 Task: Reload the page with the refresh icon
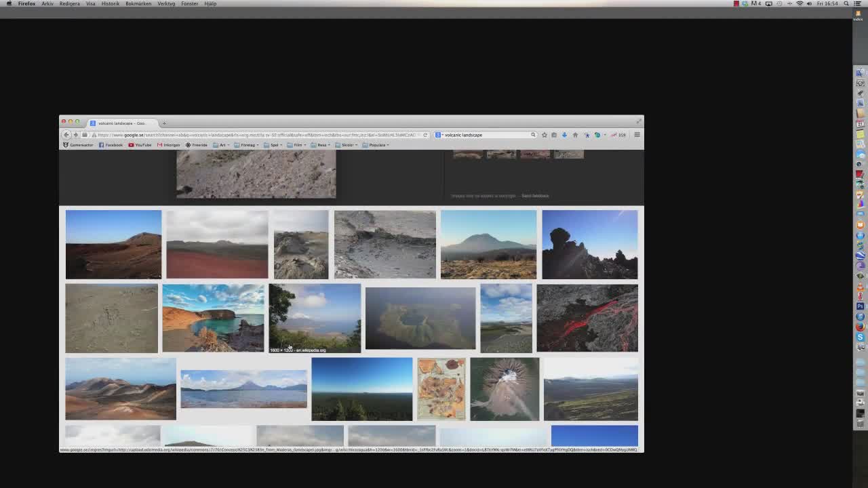click(425, 135)
